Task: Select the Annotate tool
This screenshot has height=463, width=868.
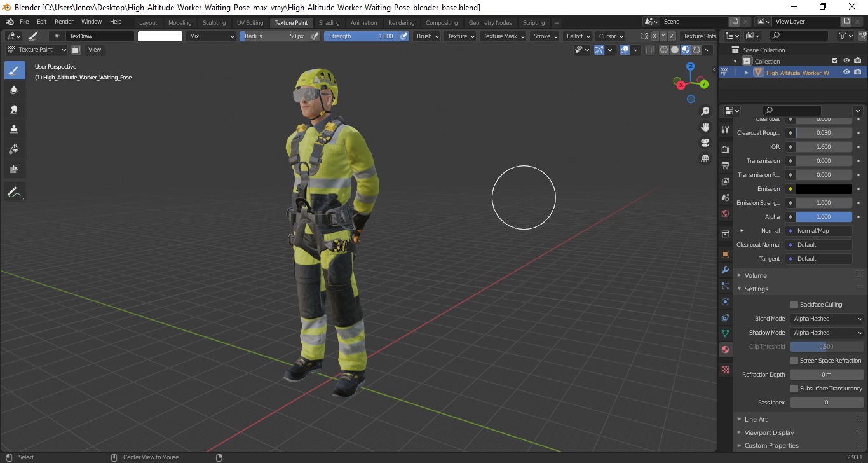Action: click(x=15, y=191)
